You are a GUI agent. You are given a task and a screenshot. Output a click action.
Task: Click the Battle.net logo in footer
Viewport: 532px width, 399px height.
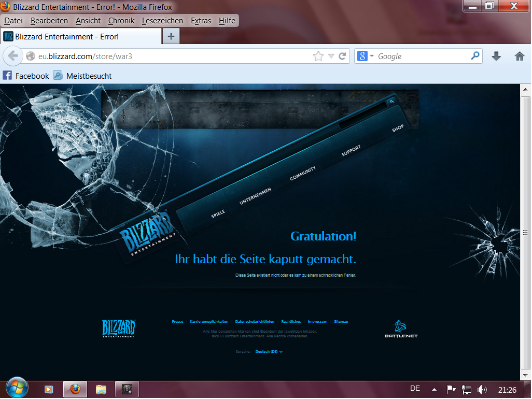point(401,329)
